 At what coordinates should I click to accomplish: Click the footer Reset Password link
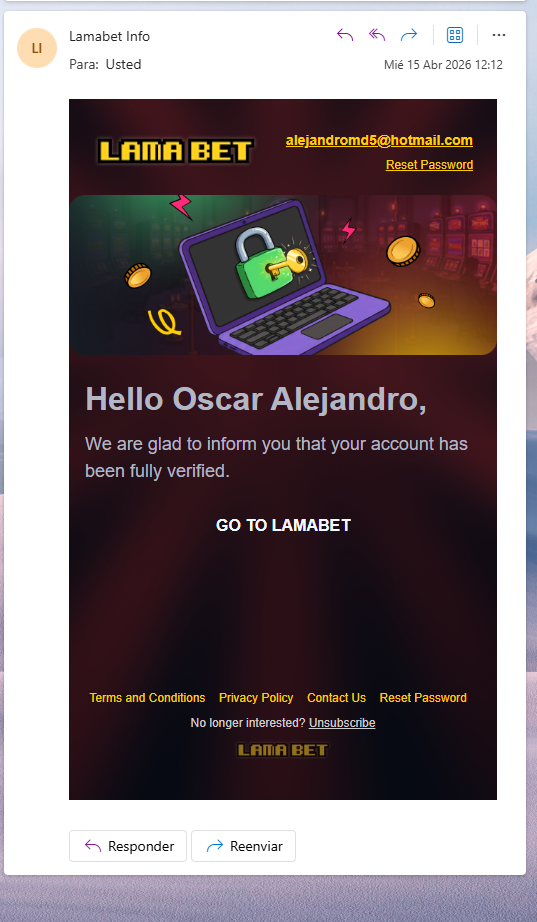pyautogui.click(x=423, y=698)
